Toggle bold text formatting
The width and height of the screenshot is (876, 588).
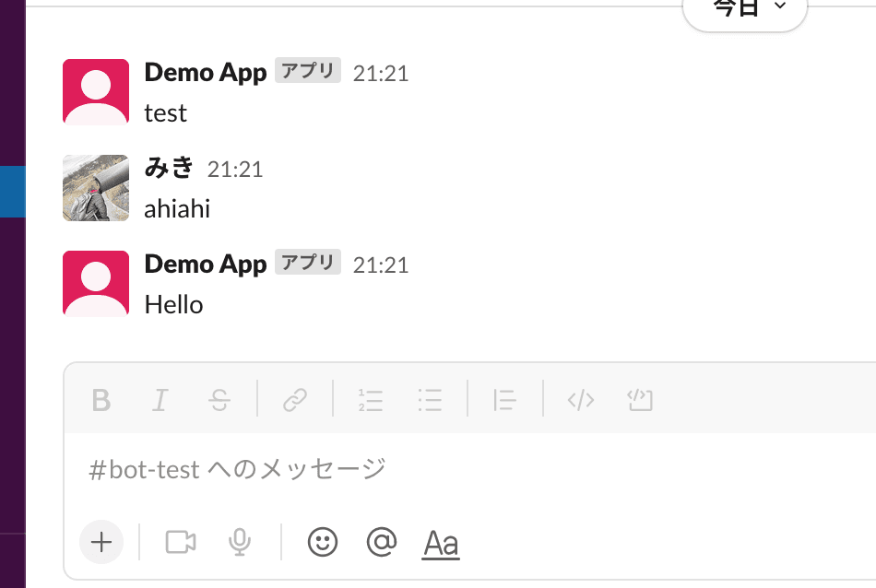point(101,400)
